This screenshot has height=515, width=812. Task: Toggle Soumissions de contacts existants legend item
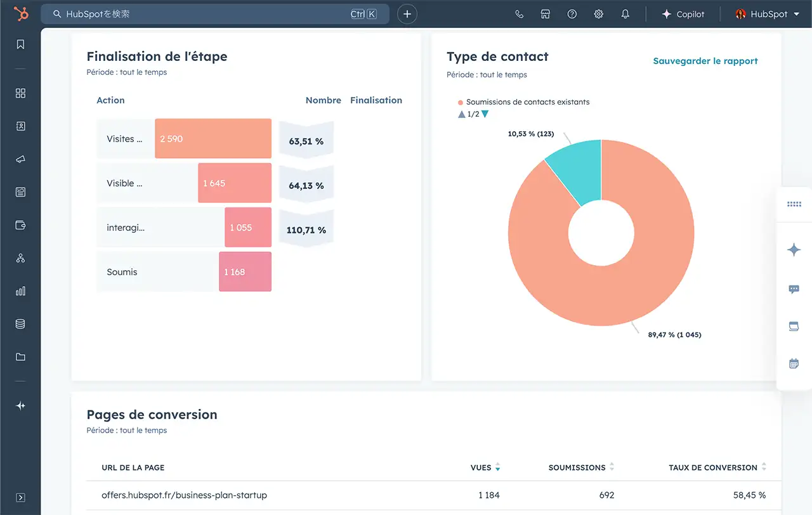tap(527, 102)
